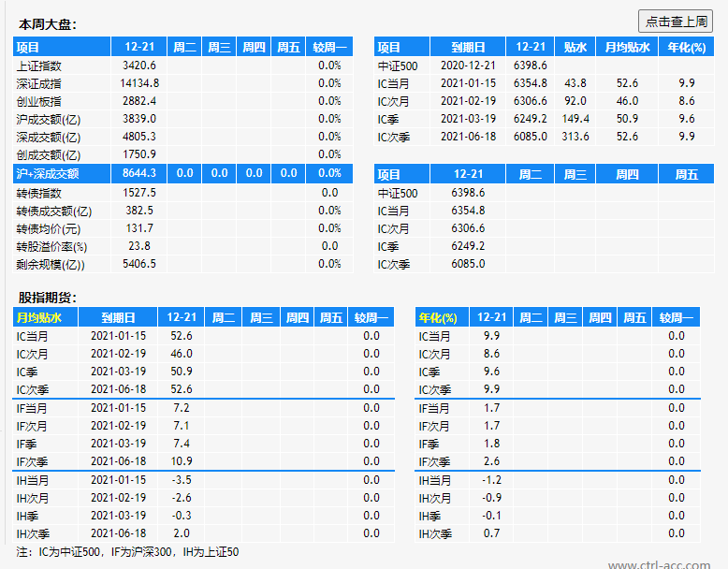
Task: Select the 股指期货 heading
Action: coord(48,298)
